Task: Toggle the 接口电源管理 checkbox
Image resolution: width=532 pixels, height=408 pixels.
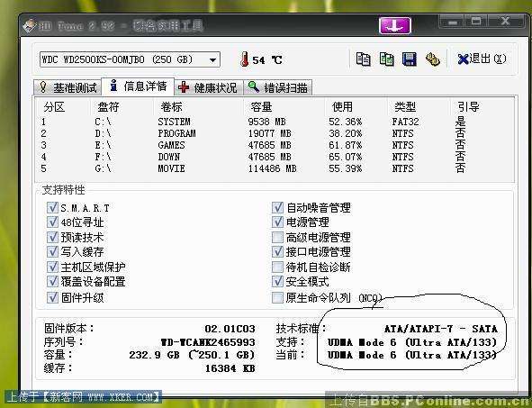Action: click(x=277, y=251)
